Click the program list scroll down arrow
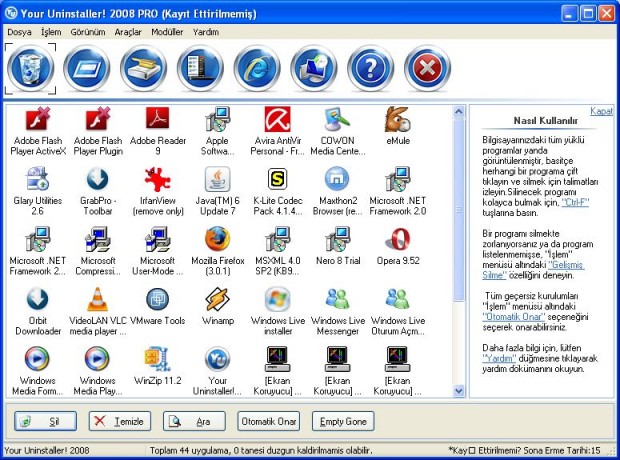 (x=459, y=391)
